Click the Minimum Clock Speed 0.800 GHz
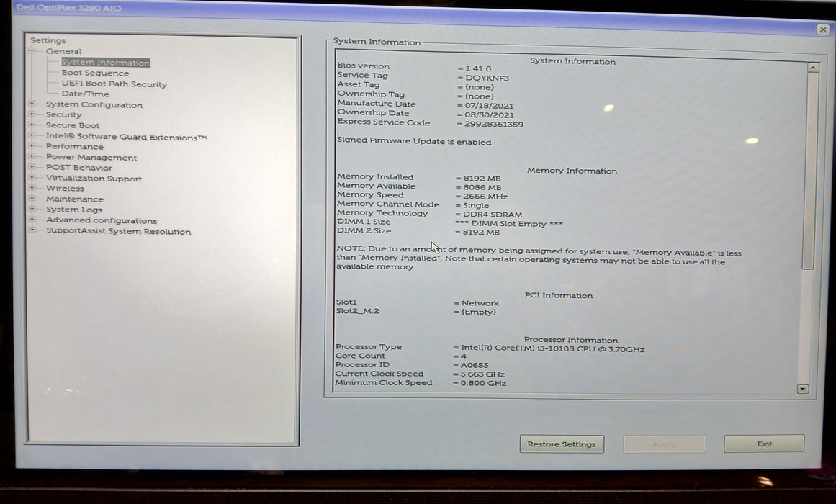Image resolution: width=836 pixels, height=504 pixels. tap(483, 384)
